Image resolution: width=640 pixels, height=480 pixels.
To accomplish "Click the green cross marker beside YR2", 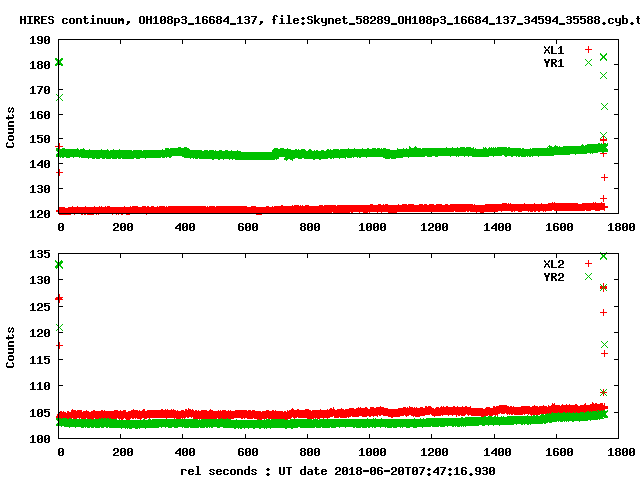I will tap(588, 276).
